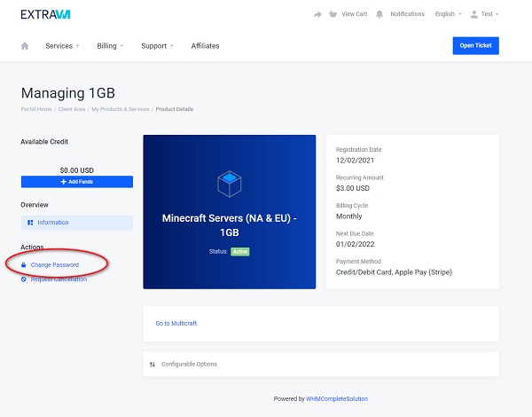Click the plus icon on Add Funds
The height and width of the screenshot is (417, 532).
tap(64, 182)
